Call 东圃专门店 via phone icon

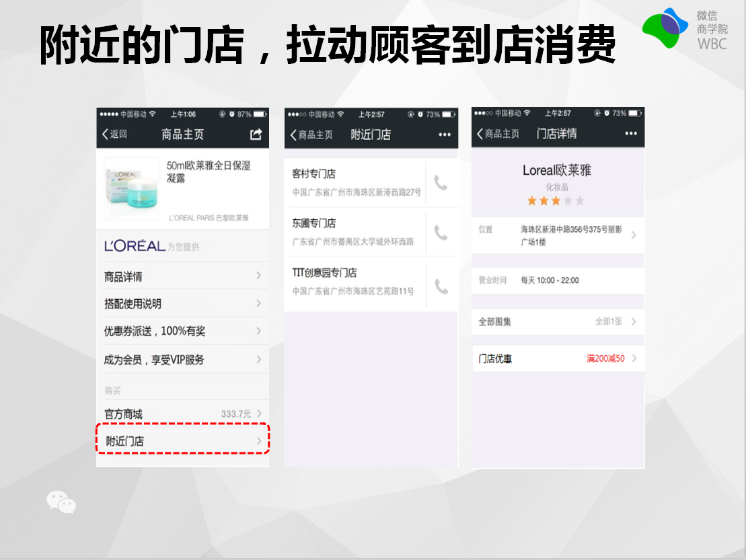coord(441,233)
